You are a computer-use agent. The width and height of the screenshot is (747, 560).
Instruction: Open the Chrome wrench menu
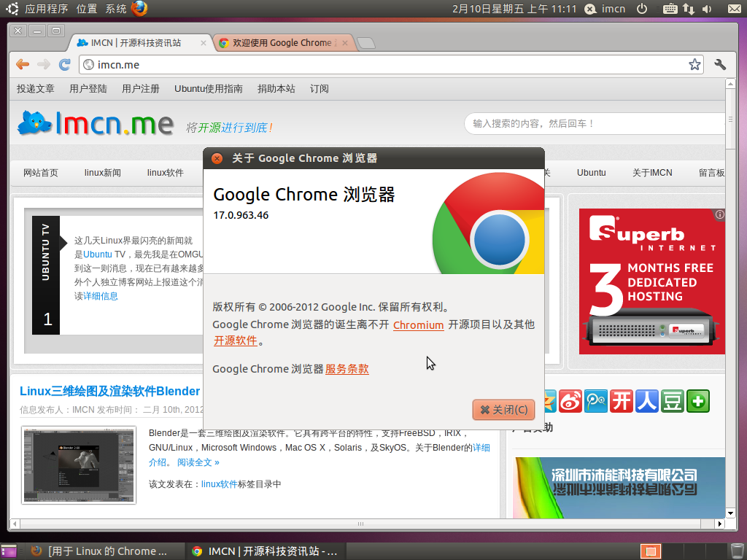[x=720, y=64]
